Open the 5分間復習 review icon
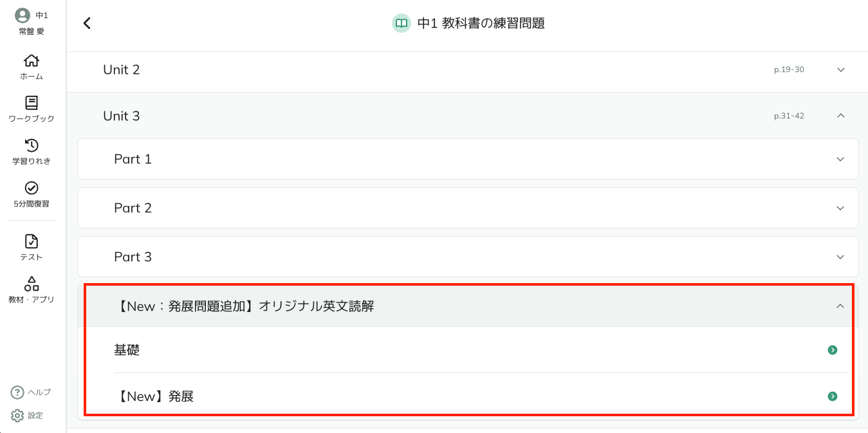This screenshot has width=868, height=433. 31,188
